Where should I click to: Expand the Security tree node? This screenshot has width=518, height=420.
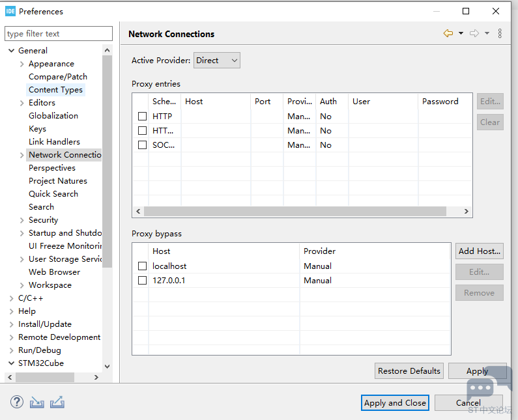pyautogui.click(x=22, y=220)
